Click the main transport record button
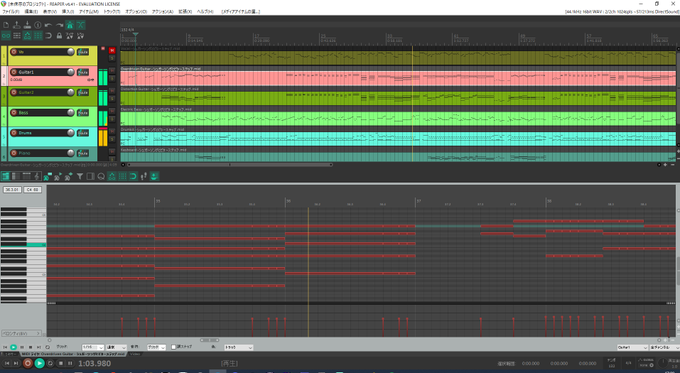 click(x=28, y=363)
